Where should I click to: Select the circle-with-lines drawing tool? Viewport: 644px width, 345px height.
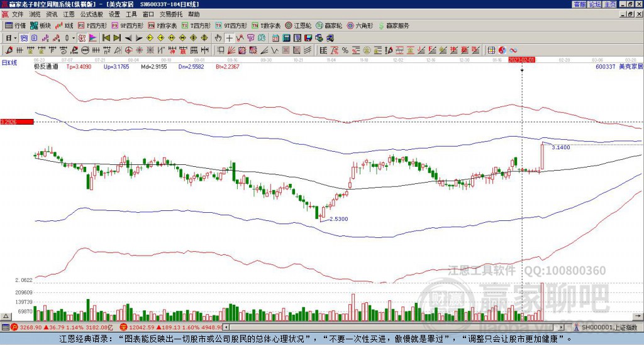[x=85, y=50]
